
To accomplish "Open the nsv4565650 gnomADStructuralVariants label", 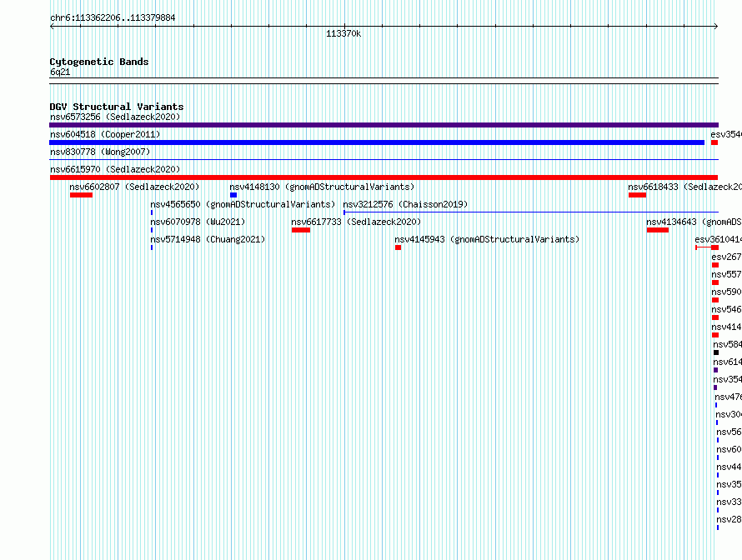I will (x=243, y=204).
